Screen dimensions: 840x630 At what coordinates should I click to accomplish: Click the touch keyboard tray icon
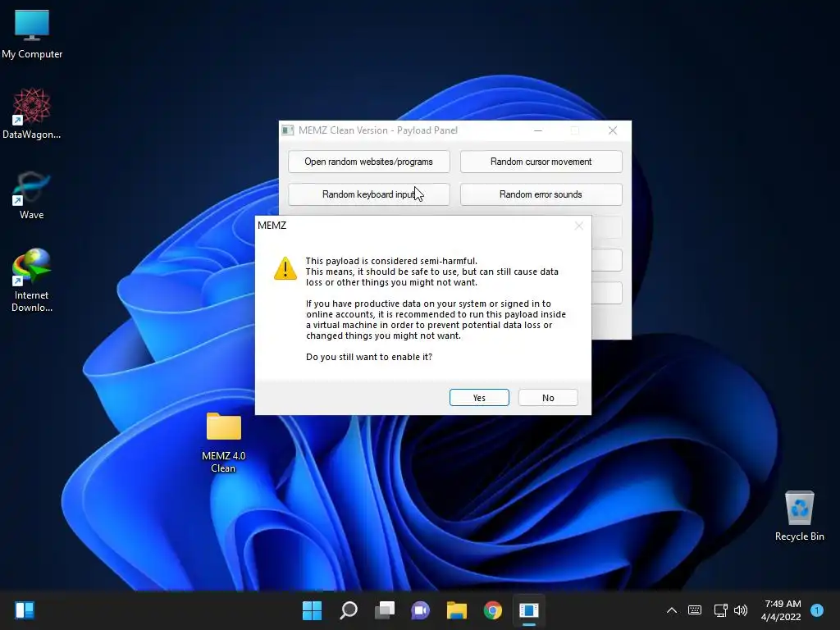(x=695, y=610)
